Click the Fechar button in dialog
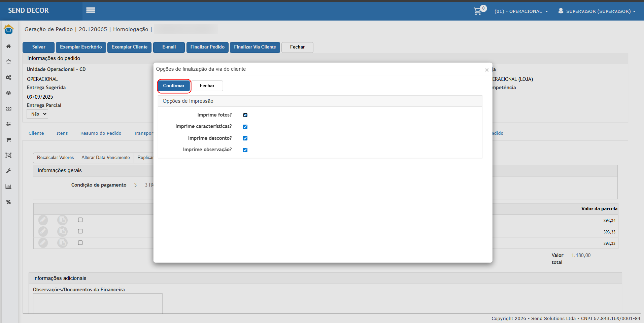Viewport: 644px width, 323px height. click(x=207, y=86)
